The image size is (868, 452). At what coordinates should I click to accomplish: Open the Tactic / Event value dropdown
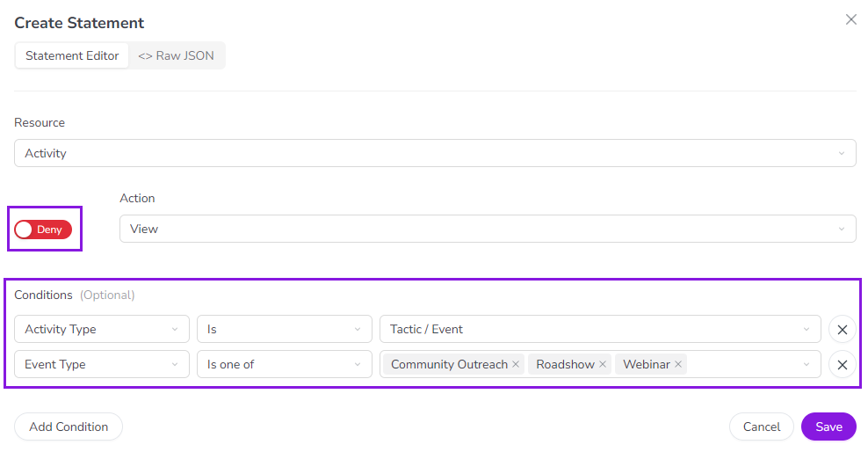pyautogui.click(x=600, y=329)
